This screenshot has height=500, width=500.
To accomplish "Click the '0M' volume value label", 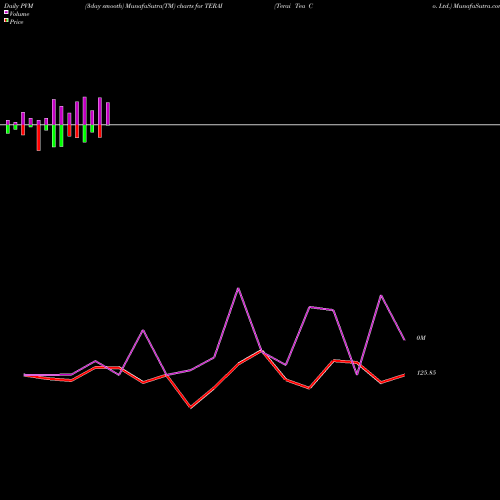I will point(421,338).
